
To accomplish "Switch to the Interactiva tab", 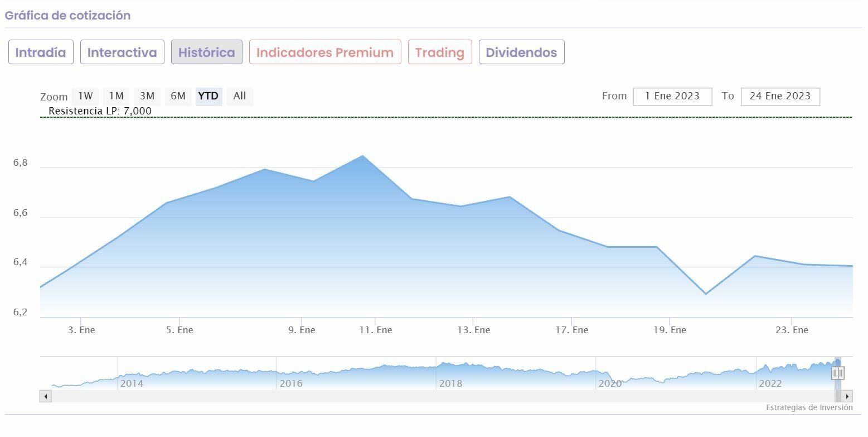I will click(122, 52).
